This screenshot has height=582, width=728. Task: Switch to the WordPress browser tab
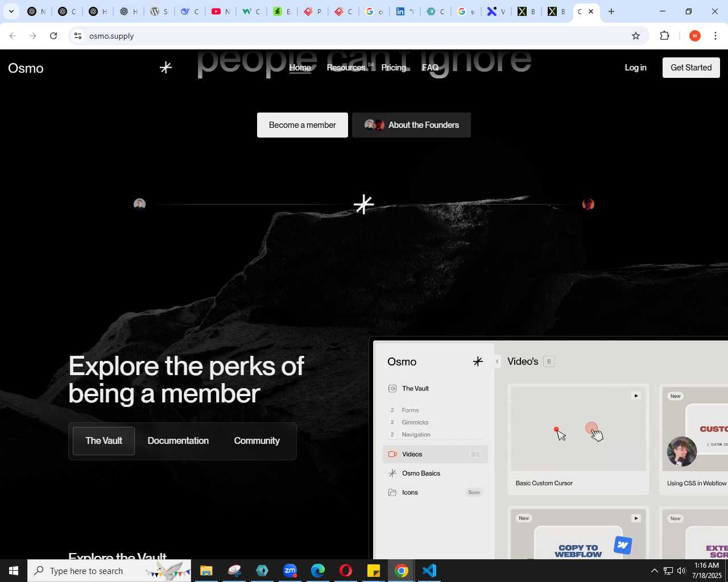(x=159, y=11)
